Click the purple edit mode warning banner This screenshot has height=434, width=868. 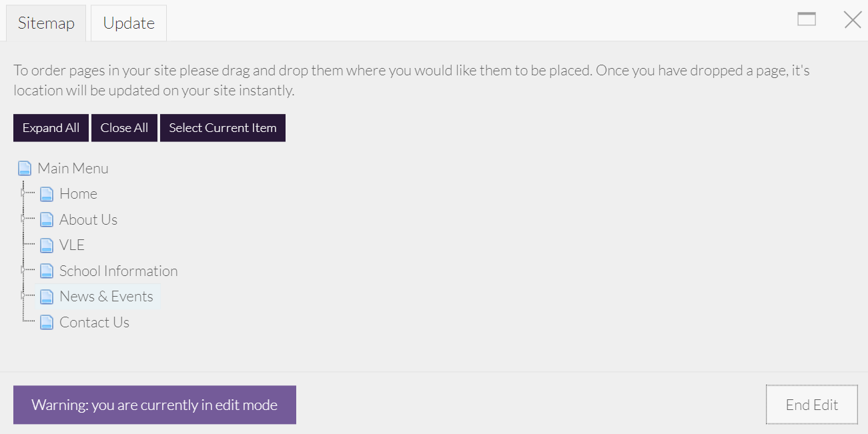click(155, 405)
